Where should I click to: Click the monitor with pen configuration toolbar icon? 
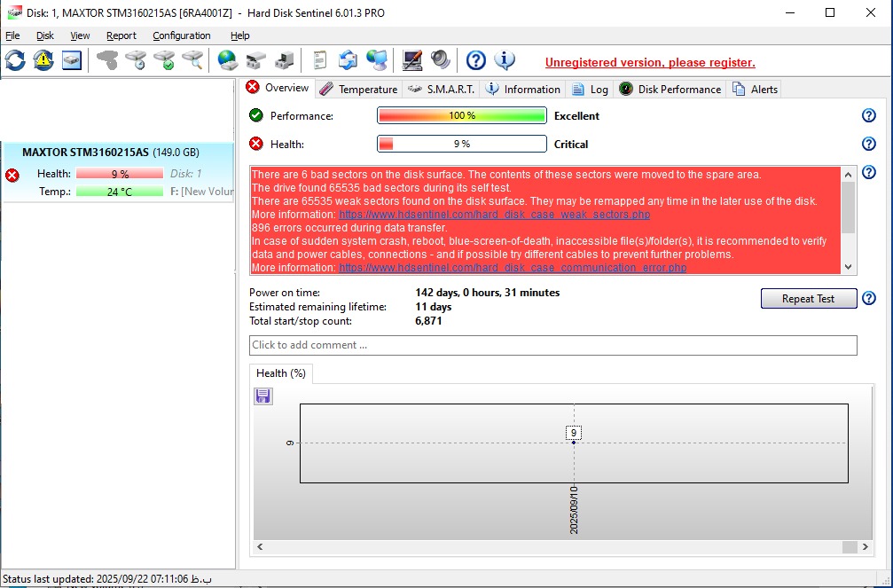click(412, 60)
